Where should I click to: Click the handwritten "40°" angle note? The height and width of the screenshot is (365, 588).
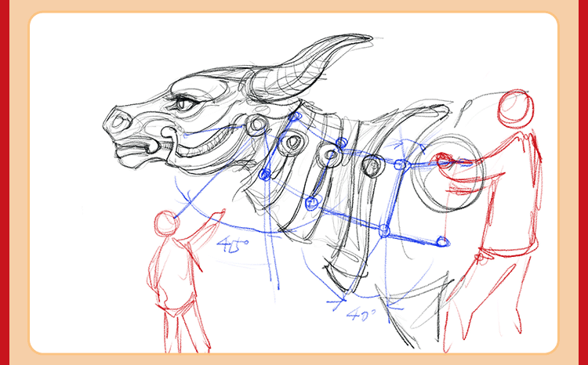[361, 314]
